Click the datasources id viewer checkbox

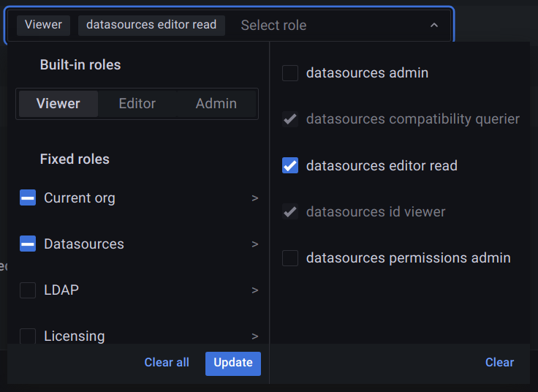click(x=290, y=212)
